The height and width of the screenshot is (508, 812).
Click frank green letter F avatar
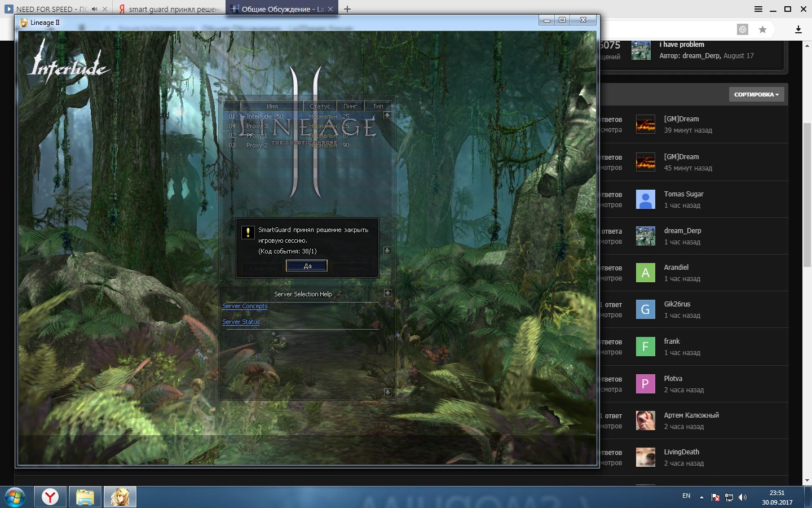(x=646, y=347)
